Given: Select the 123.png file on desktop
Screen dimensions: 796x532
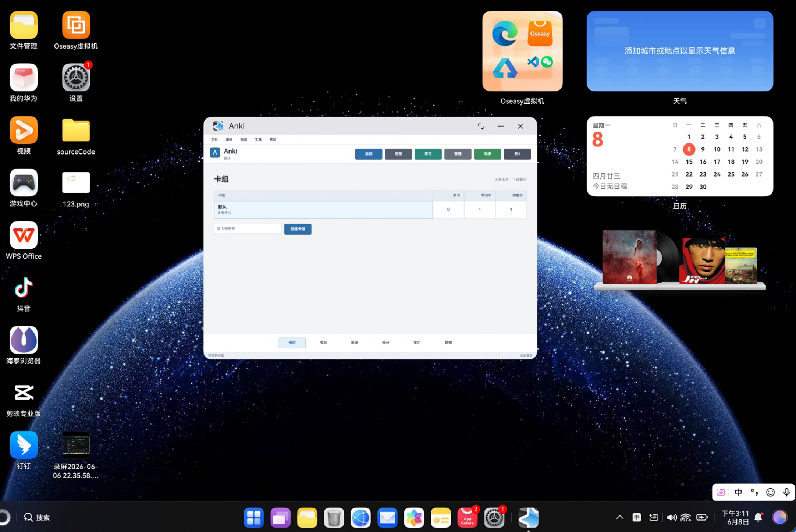Looking at the screenshot, I should [x=76, y=182].
